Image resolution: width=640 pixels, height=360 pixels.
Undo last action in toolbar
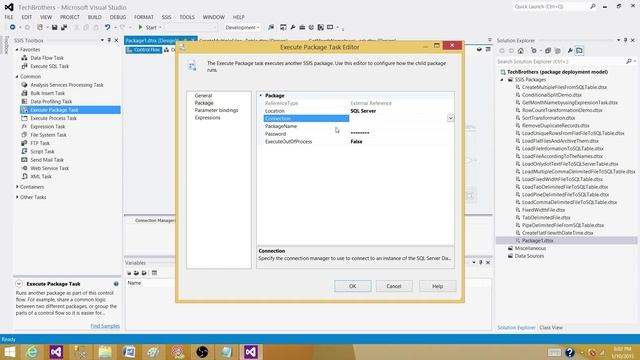click(x=107, y=27)
